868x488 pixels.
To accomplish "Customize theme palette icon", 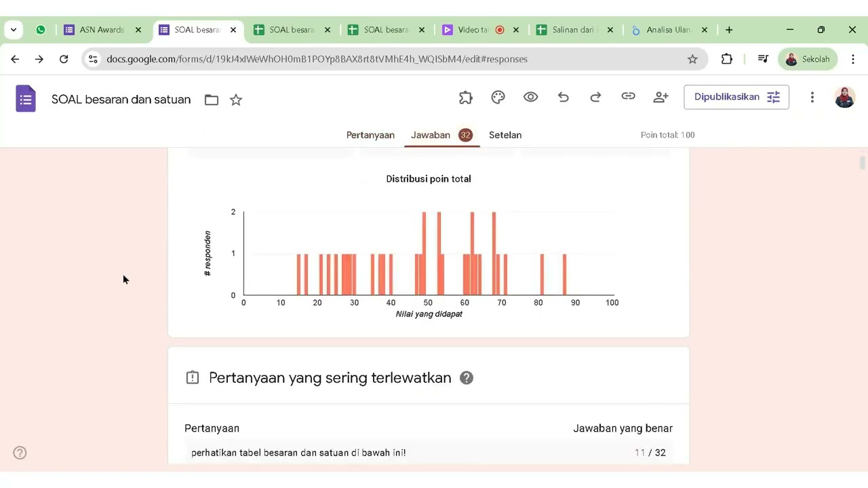I will (x=498, y=97).
